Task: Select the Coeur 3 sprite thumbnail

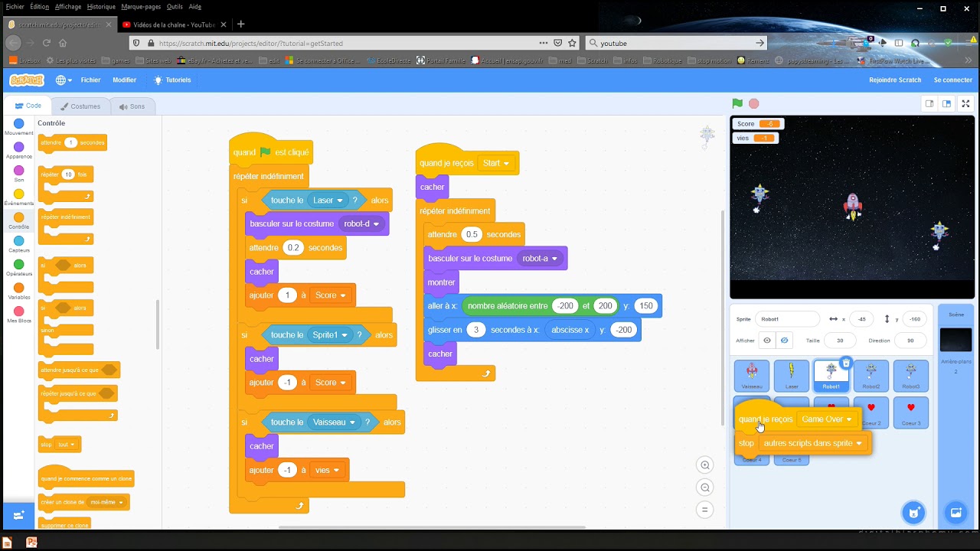Action: 911,412
